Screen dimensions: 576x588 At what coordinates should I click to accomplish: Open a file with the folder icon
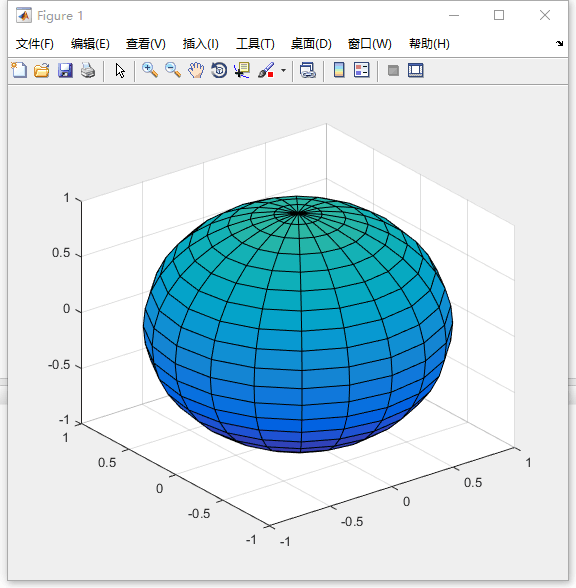tap(42, 70)
